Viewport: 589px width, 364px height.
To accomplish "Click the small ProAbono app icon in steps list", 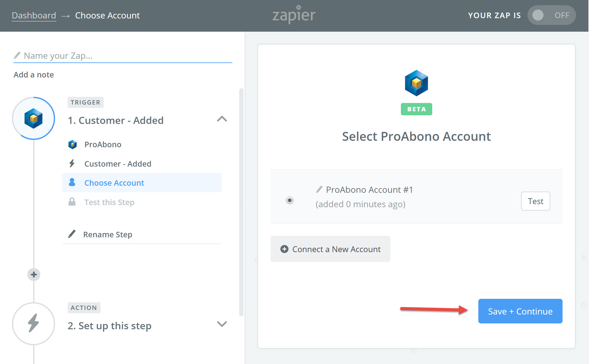I will 73,144.
